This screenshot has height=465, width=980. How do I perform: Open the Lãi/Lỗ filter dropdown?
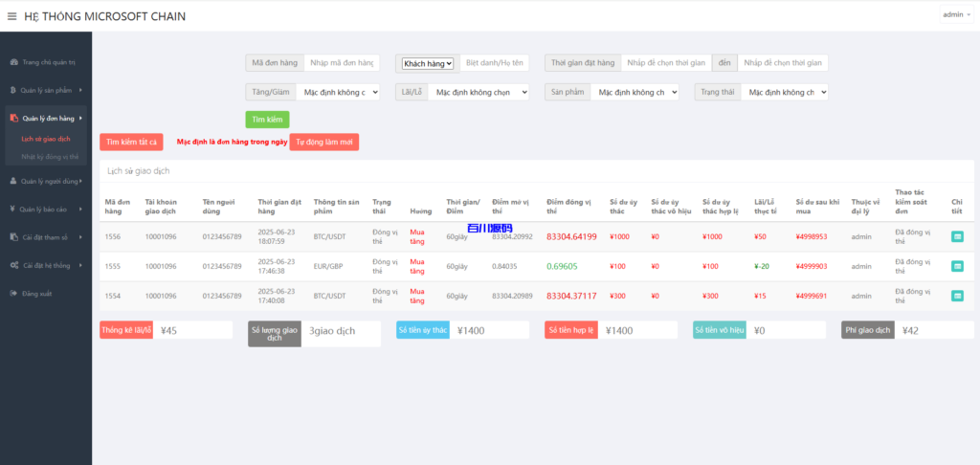pyautogui.click(x=479, y=92)
